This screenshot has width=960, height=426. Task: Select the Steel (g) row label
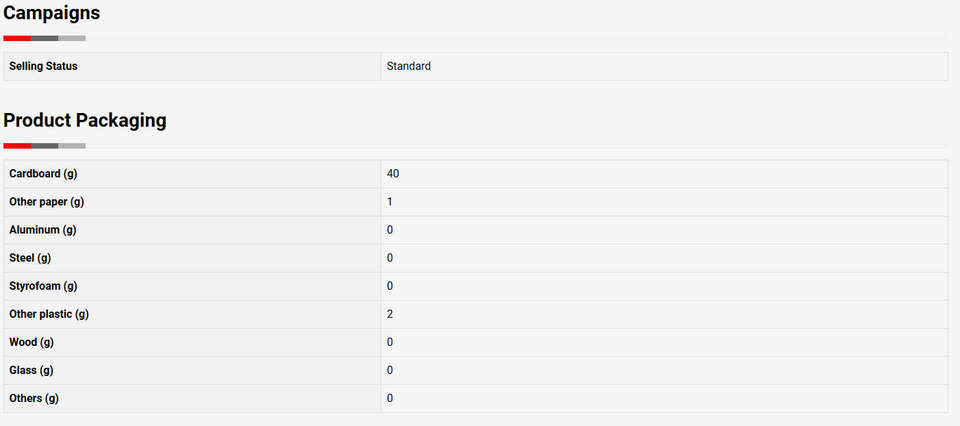pos(30,258)
